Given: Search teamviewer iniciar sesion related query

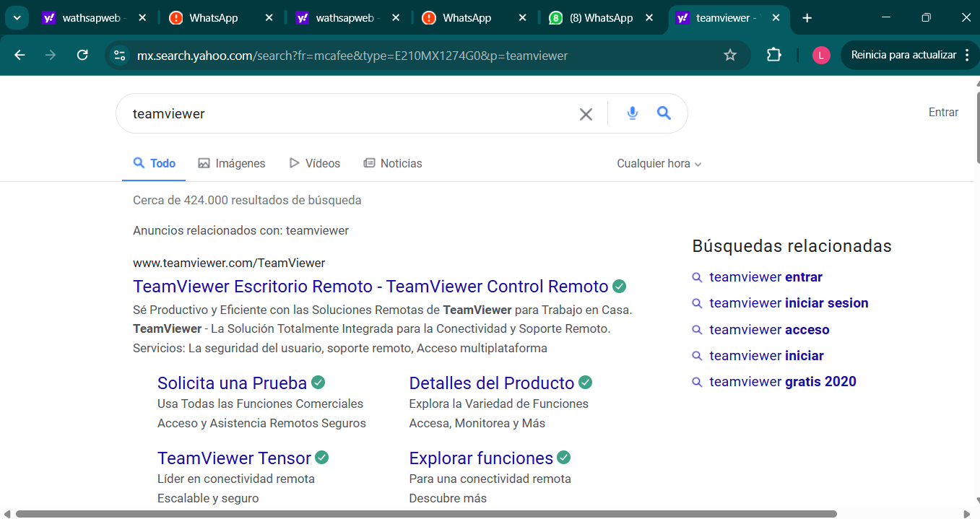Looking at the screenshot, I should [x=789, y=303].
